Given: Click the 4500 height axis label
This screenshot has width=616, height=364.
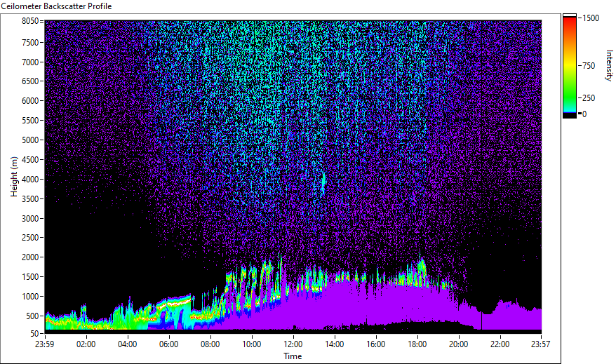Looking at the screenshot, I should click(x=30, y=160).
